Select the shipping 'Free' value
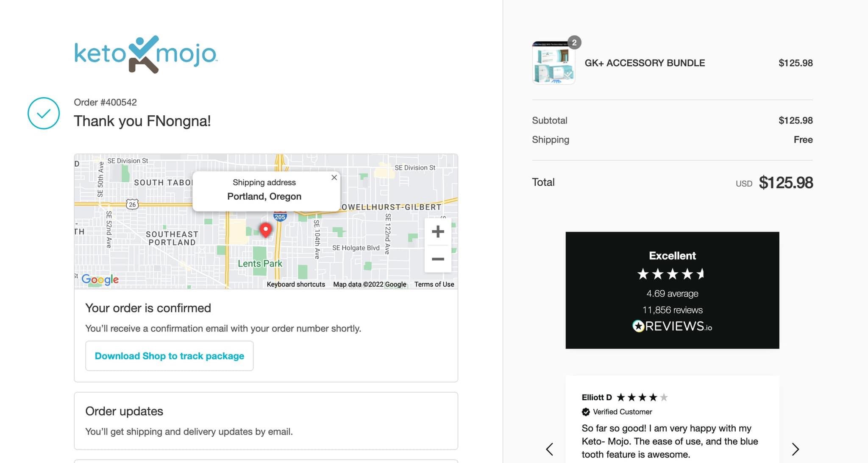The height and width of the screenshot is (463, 868). click(803, 139)
